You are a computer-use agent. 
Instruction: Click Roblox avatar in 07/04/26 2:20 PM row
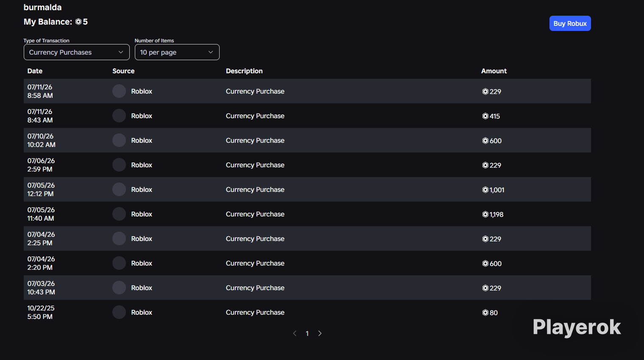tap(119, 263)
